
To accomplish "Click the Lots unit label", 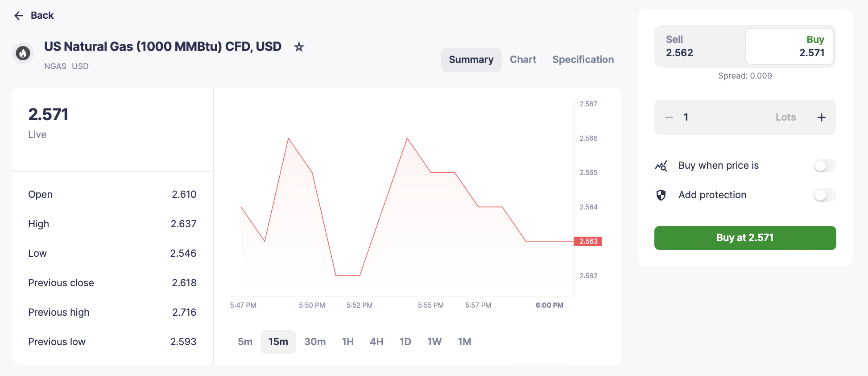I will point(785,117).
